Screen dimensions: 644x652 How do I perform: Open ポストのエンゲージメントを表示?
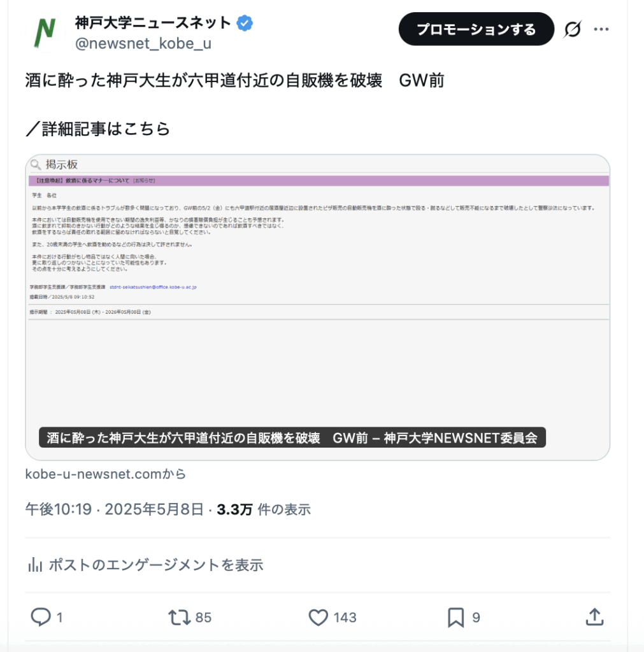click(155, 565)
